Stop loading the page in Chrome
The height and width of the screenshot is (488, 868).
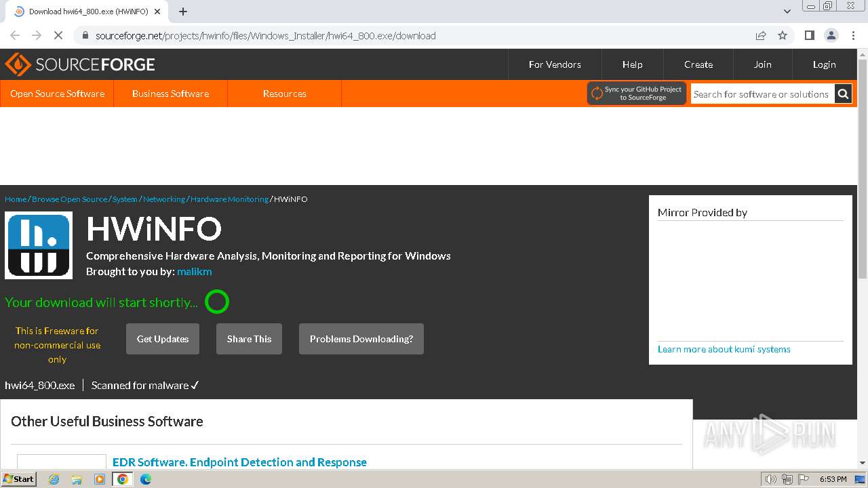(58, 35)
